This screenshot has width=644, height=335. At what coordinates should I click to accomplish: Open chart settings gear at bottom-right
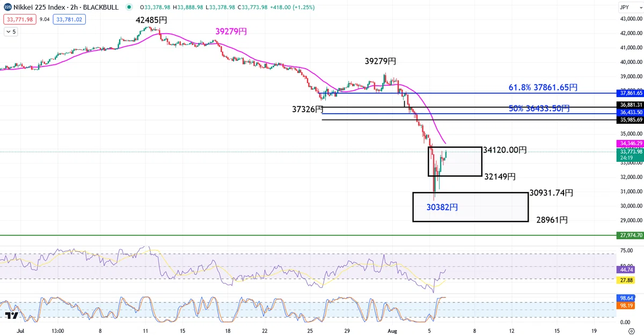(631, 331)
